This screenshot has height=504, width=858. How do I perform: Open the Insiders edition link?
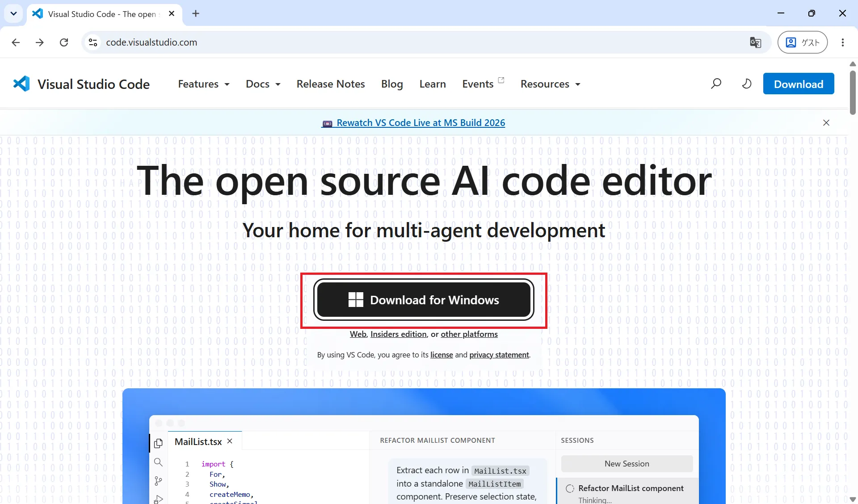click(x=399, y=334)
